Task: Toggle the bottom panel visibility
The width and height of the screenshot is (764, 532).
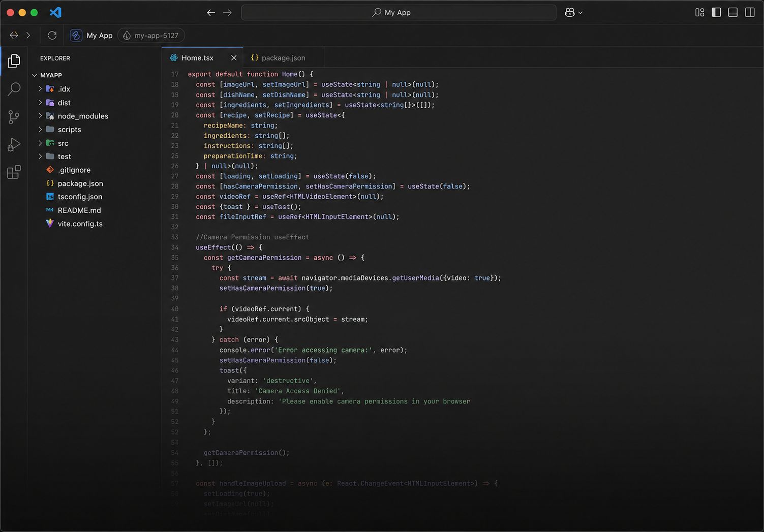Action: (x=733, y=12)
